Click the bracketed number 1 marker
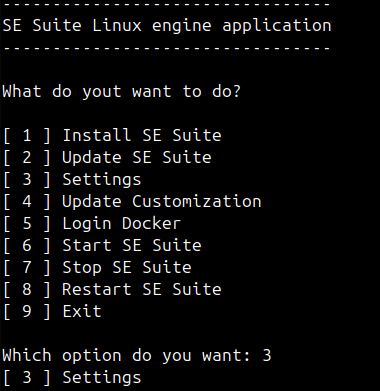The width and height of the screenshot is (380, 391). pos(27,135)
